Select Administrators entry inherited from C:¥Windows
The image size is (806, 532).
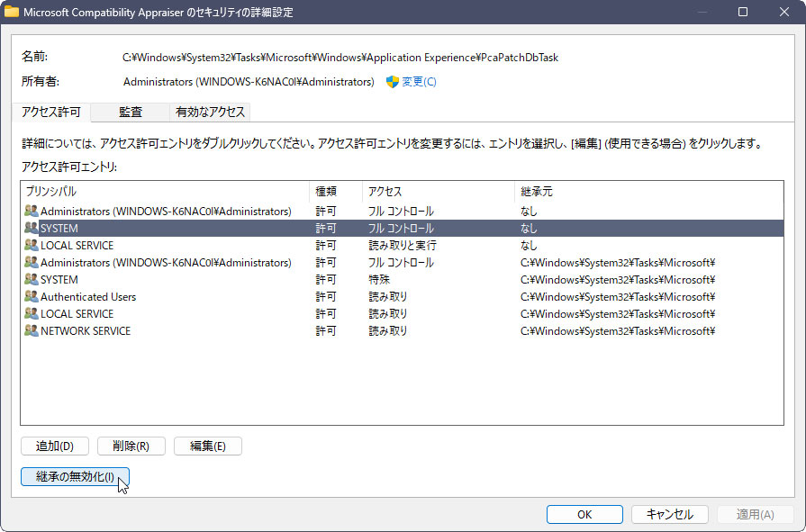point(403,263)
